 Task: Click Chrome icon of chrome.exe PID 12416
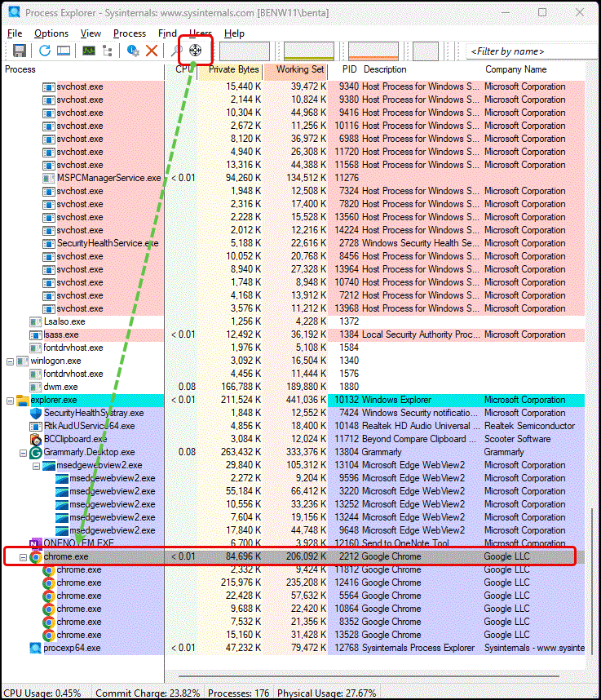(x=49, y=583)
